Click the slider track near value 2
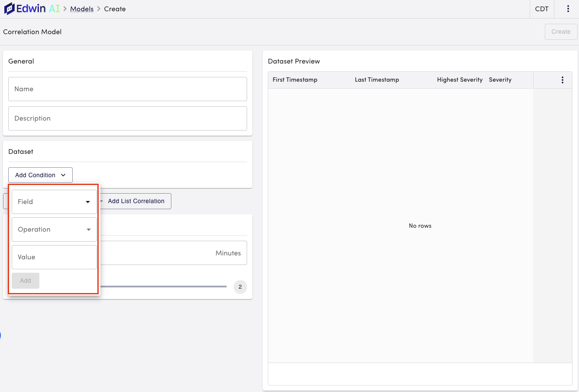 [164, 287]
